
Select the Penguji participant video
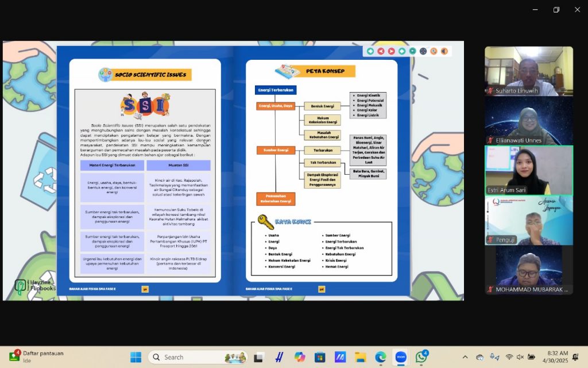click(528, 220)
